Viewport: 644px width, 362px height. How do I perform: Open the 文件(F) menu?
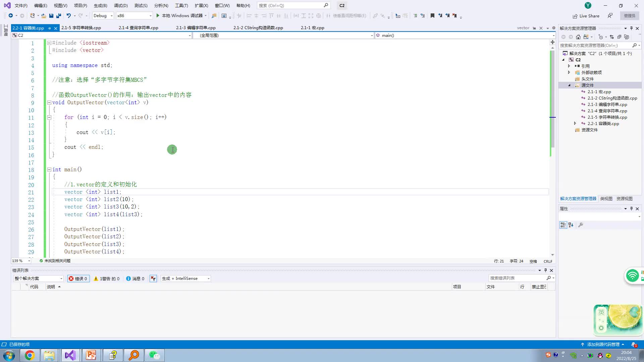[21, 5]
